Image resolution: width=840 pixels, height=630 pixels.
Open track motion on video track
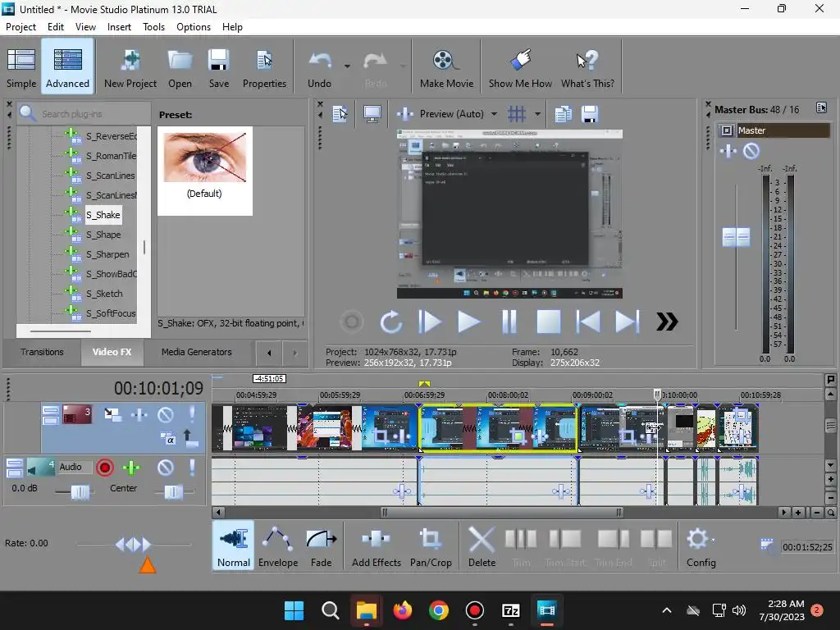pyautogui.click(x=112, y=414)
